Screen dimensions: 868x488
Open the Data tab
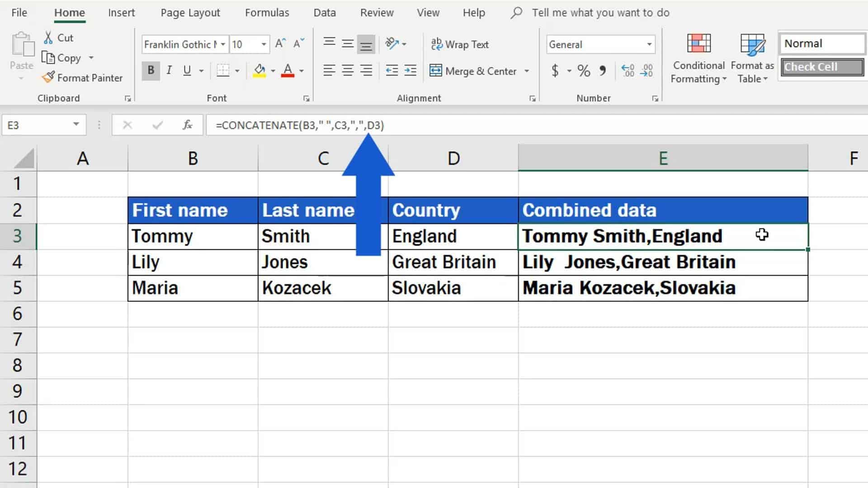325,12
